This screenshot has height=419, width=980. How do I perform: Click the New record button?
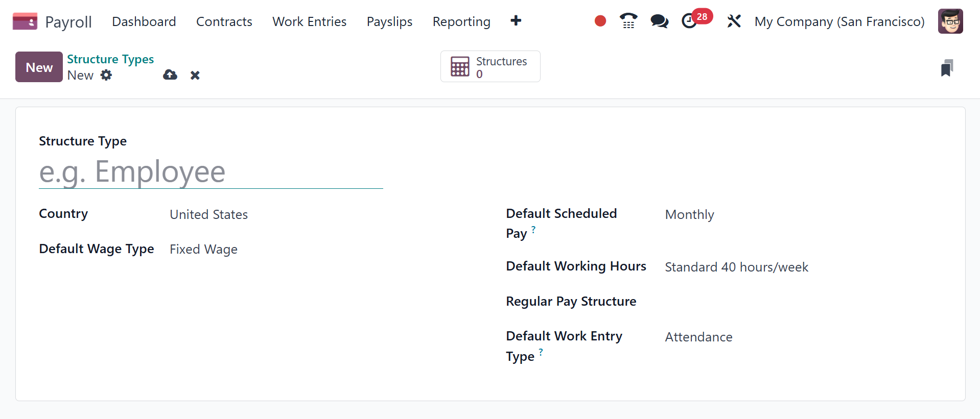click(39, 67)
